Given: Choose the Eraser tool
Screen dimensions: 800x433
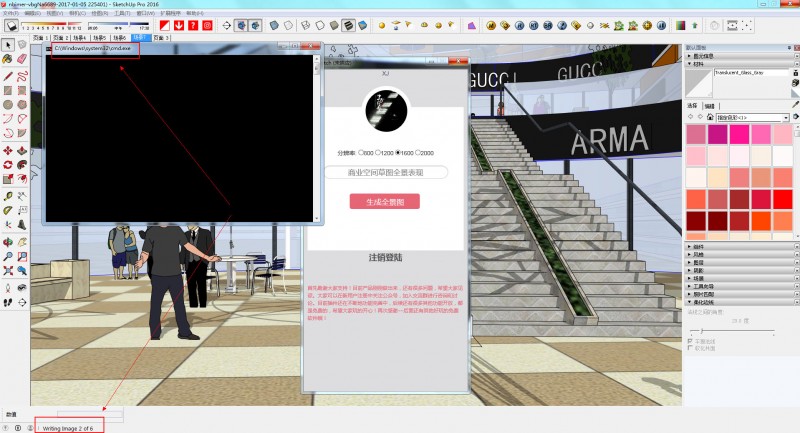Looking at the screenshot, I should coord(22,59).
